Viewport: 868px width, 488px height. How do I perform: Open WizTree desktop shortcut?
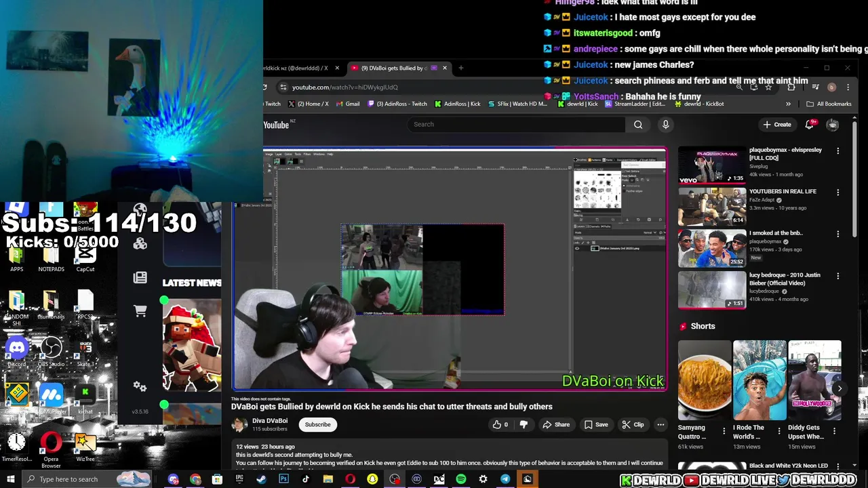tap(85, 447)
